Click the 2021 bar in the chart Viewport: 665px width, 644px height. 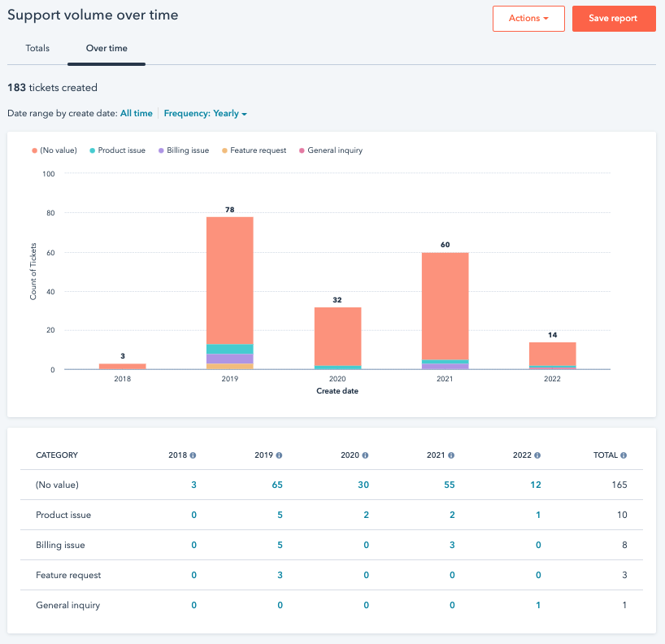445,311
